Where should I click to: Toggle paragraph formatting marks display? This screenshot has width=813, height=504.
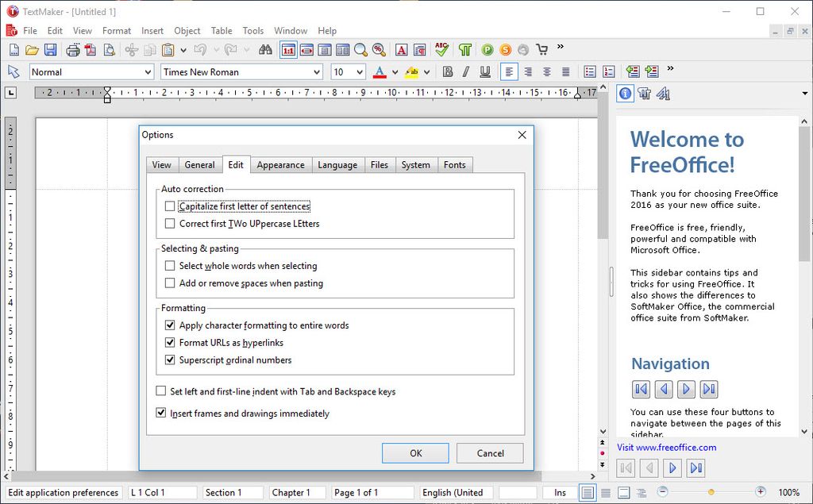click(x=465, y=49)
